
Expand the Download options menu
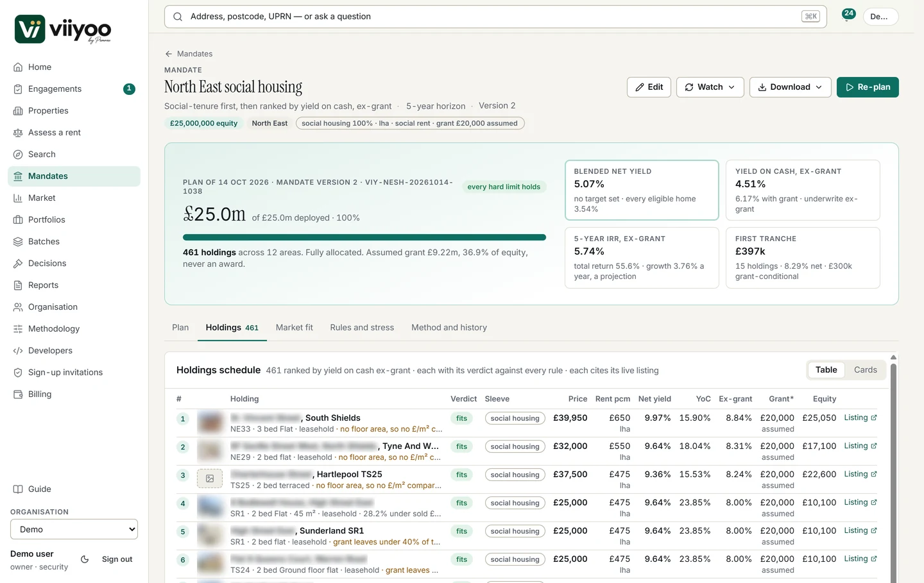click(791, 87)
